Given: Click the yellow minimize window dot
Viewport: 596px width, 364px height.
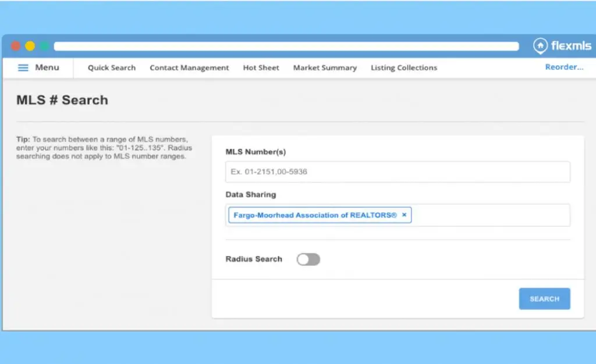Looking at the screenshot, I should point(30,46).
